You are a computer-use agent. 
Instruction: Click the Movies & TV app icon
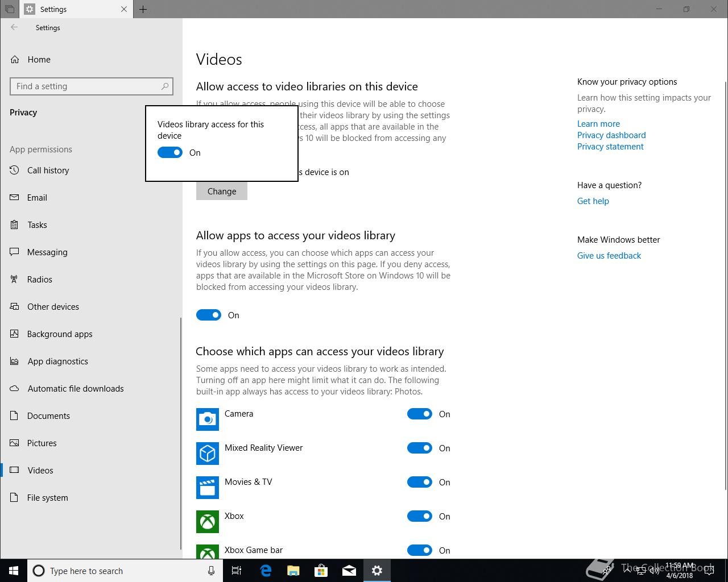coord(208,488)
